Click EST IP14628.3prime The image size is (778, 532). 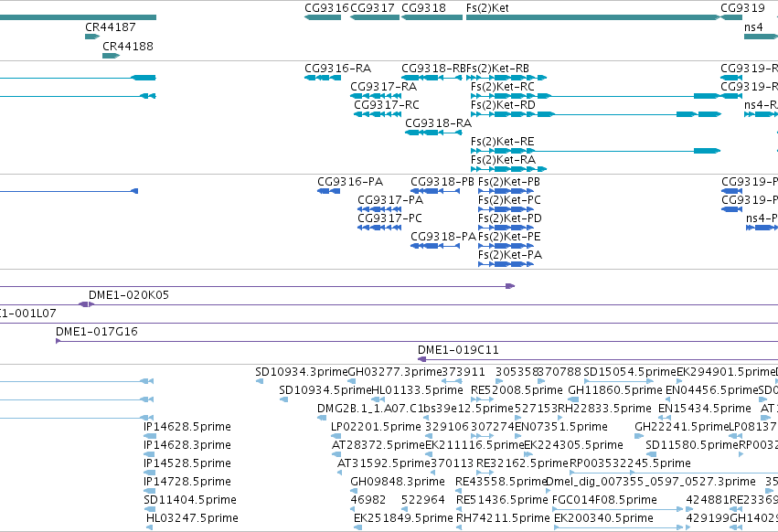149,454
